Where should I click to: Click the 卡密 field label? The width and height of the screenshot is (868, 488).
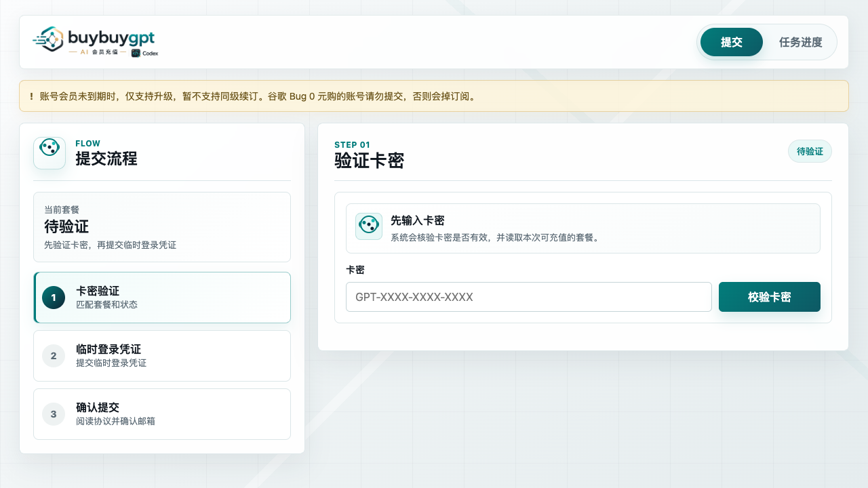(355, 270)
